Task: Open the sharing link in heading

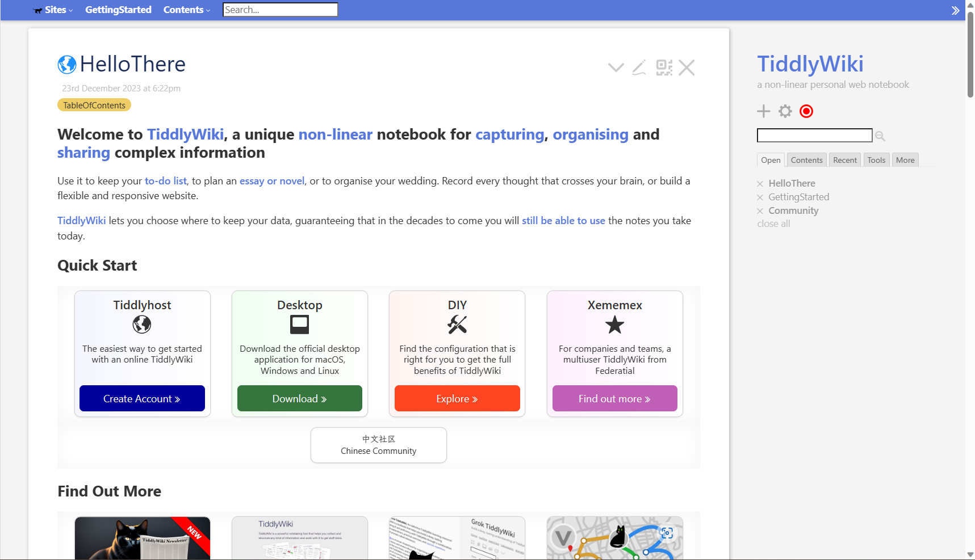Action: tap(83, 153)
